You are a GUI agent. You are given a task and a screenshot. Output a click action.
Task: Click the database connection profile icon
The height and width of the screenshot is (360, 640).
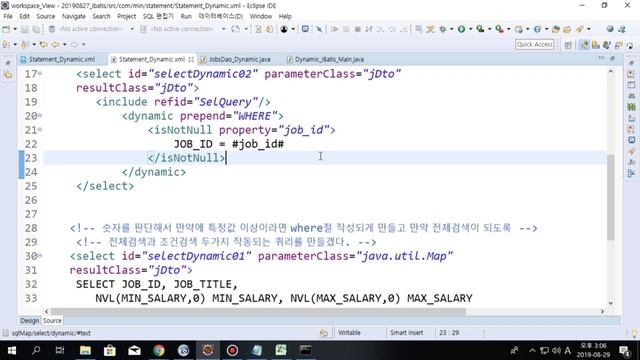pyautogui.click(x=52, y=29)
